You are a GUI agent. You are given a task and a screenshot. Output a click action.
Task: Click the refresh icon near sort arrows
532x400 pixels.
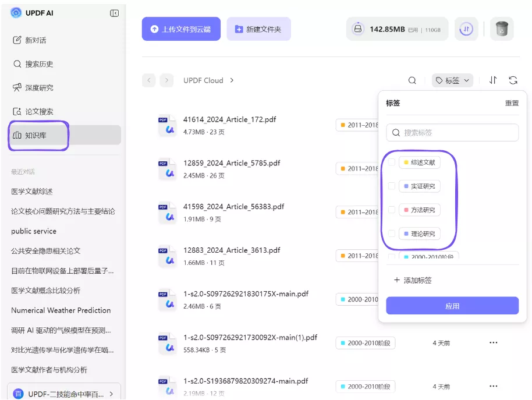513,80
